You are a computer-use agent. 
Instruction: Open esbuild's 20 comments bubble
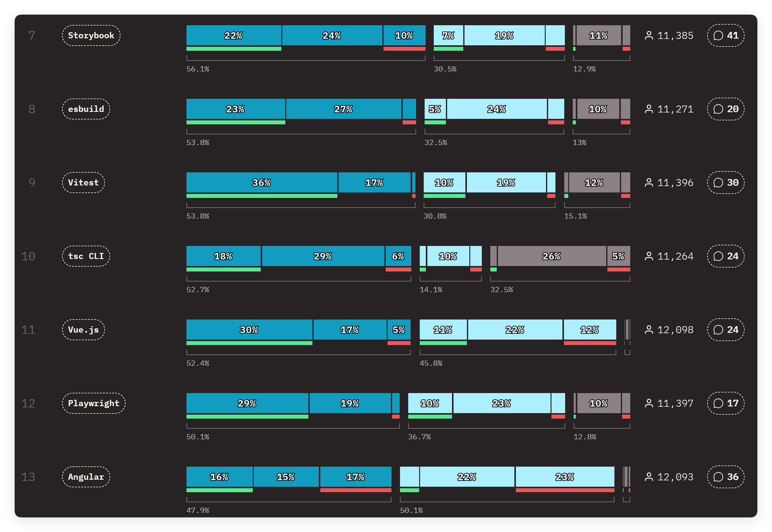[x=725, y=109]
